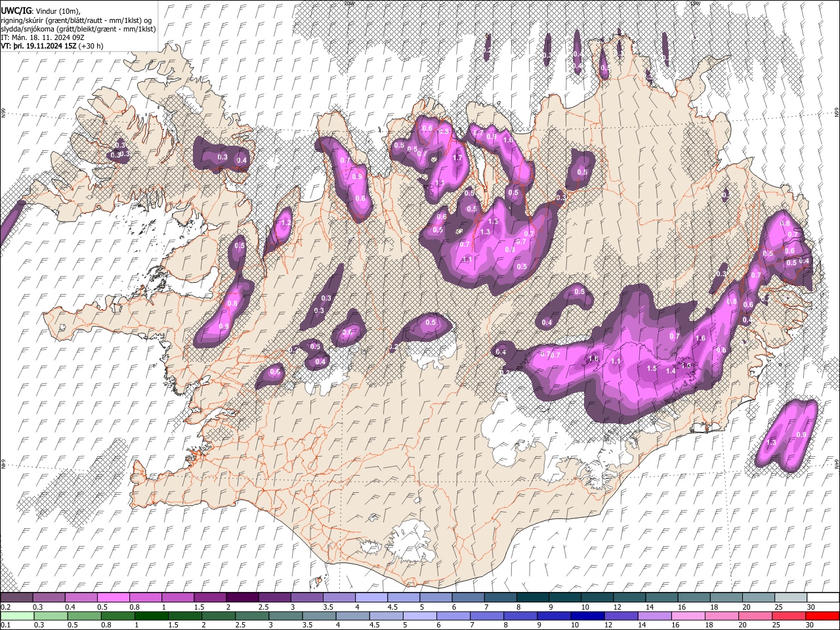Click the 'IT: Mán. 18. 11. 2024 09Z' line

coord(43,38)
